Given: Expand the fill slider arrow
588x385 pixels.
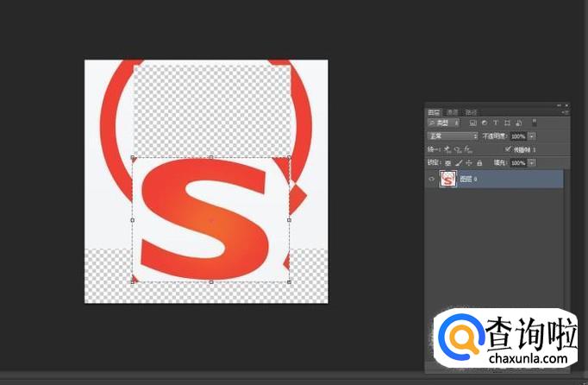Looking at the screenshot, I should pos(532,162).
